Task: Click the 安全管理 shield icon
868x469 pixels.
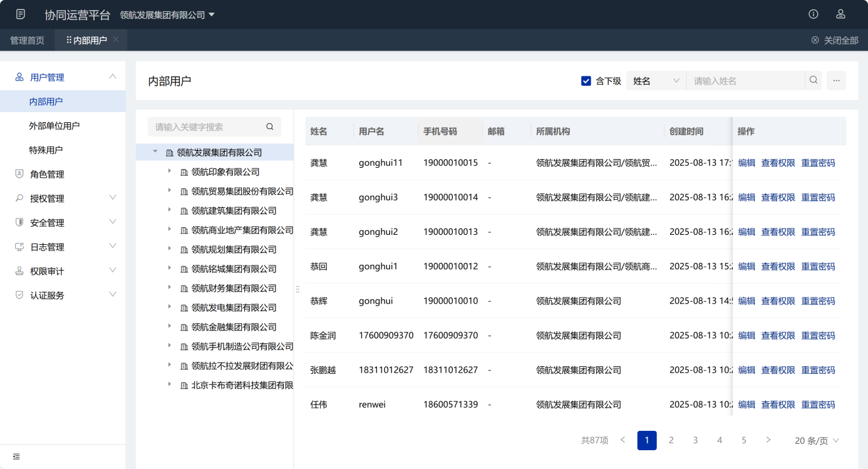Action: pos(19,223)
